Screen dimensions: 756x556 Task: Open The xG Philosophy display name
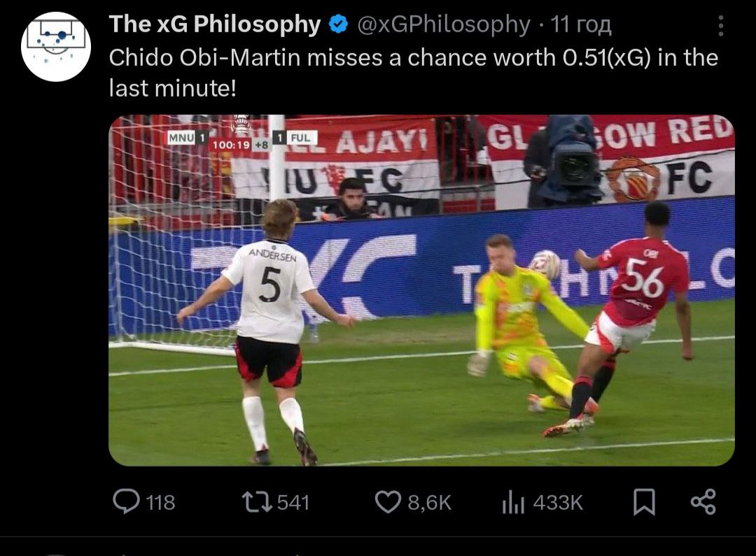click(215, 24)
